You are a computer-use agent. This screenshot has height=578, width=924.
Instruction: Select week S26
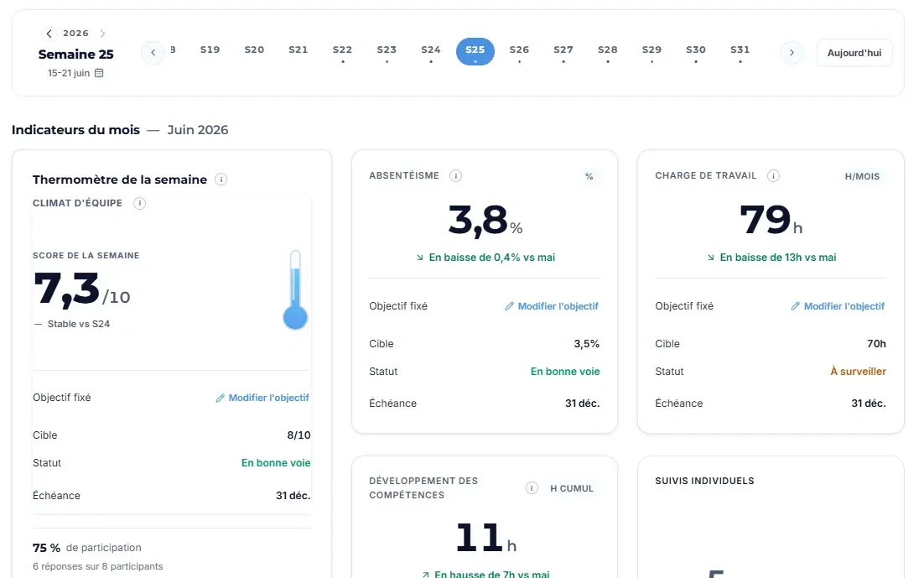(519, 52)
